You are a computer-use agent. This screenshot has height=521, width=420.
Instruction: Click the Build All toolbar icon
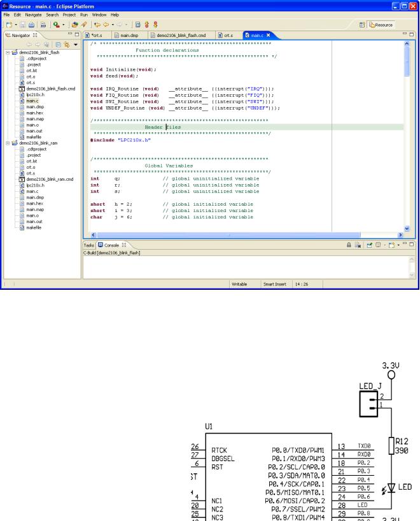click(43, 25)
